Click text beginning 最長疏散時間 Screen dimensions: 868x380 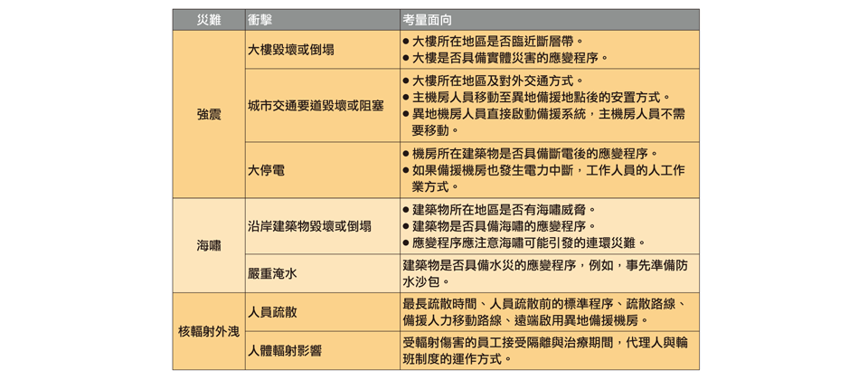tap(545, 312)
